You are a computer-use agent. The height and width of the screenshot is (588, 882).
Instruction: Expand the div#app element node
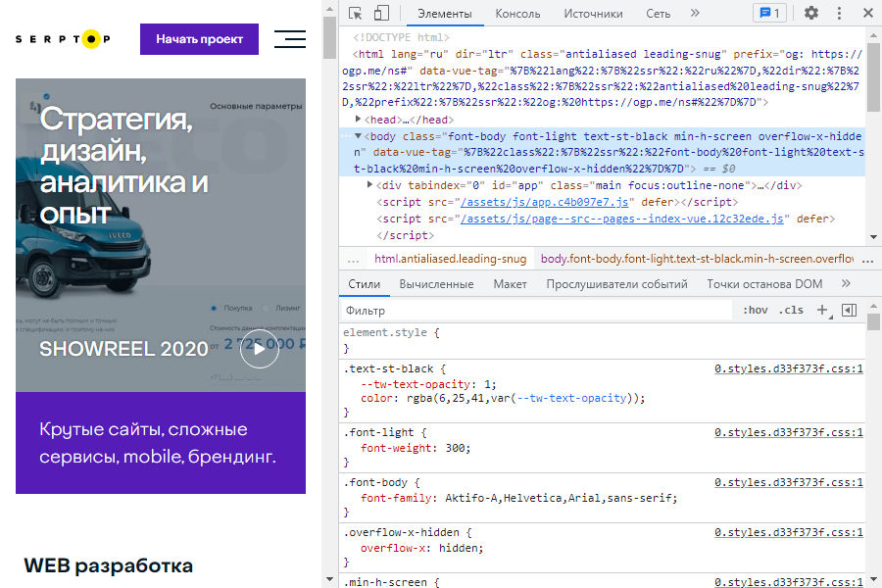coord(369,185)
